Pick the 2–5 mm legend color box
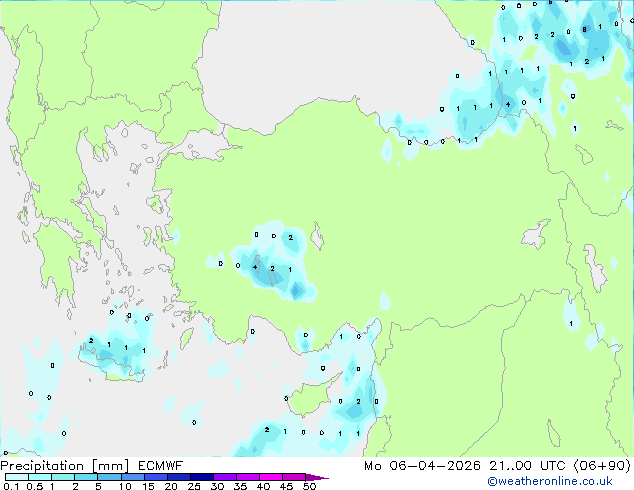Screen dimensions: 634x490 click(x=86, y=477)
